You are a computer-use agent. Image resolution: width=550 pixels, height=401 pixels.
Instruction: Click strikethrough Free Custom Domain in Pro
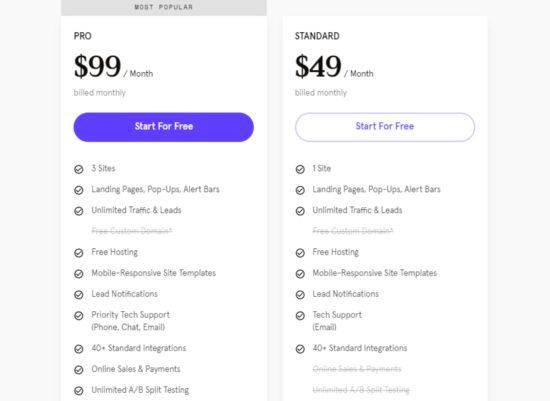point(132,231)
